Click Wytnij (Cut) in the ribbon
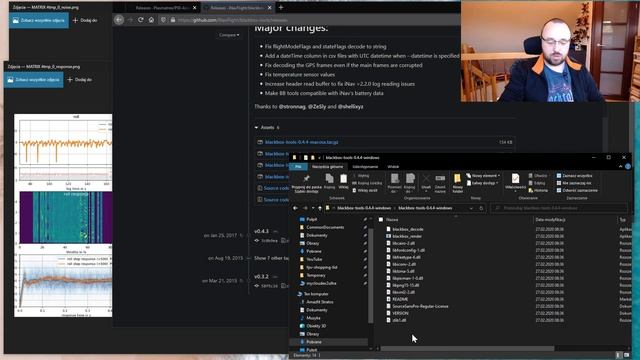640x360 pixels. click(x=362, y=176)
